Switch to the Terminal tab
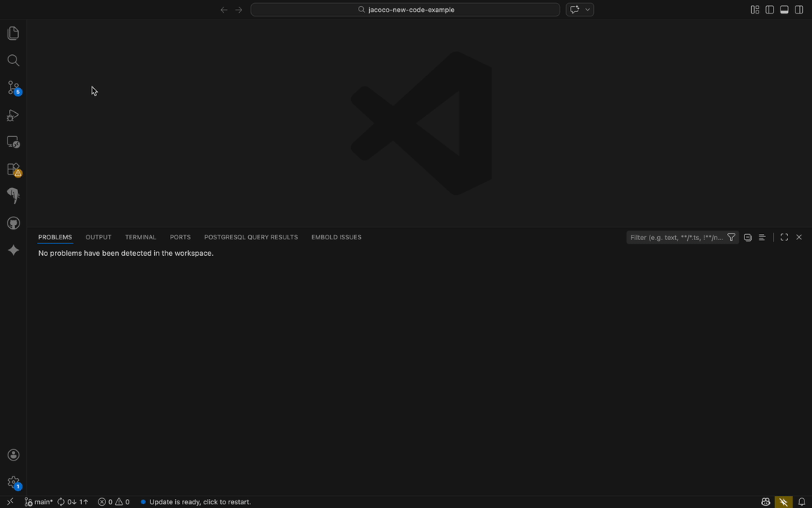The width and height of the screenshot is (812, 508). 140,237
